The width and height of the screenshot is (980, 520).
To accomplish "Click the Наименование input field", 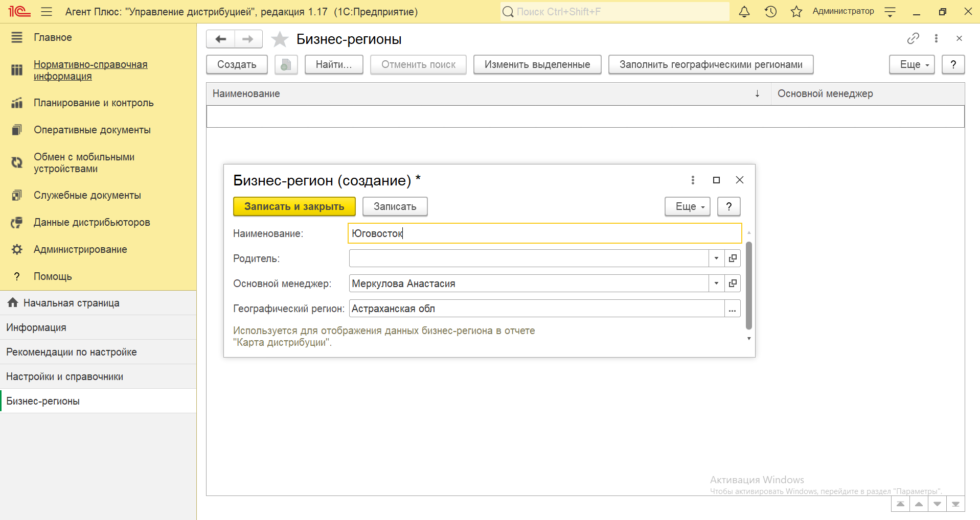I will coord(544,233).
